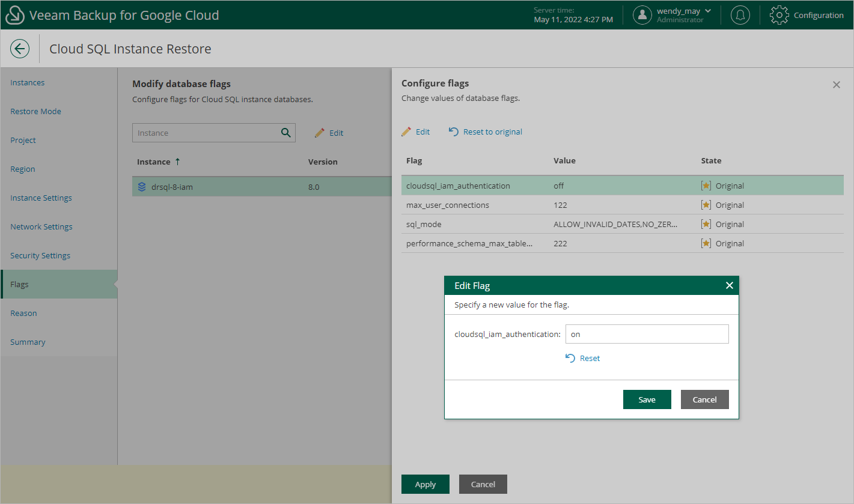854x504 pixels.
Task: Click the back arrow button
Action: click(20, 49)
